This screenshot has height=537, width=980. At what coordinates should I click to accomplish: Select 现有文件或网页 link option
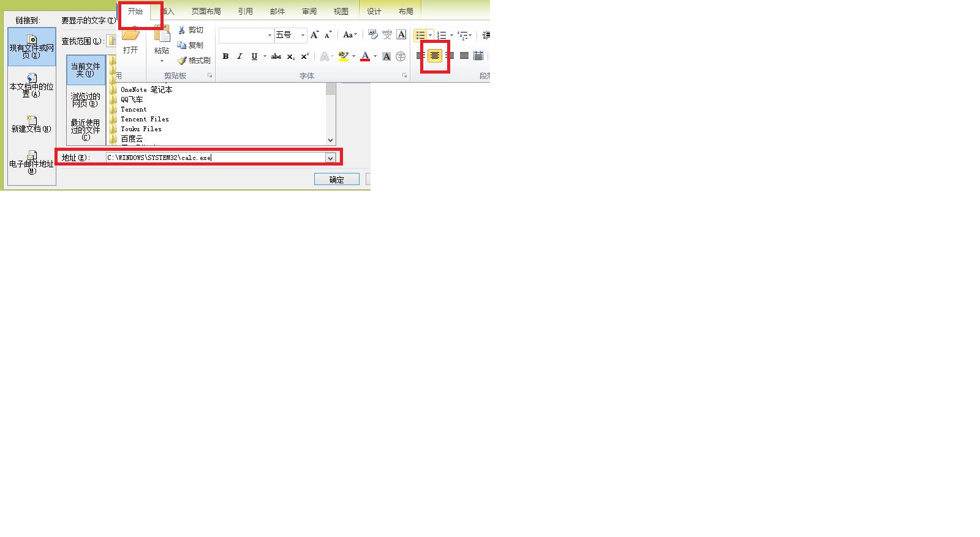(32, 47)
